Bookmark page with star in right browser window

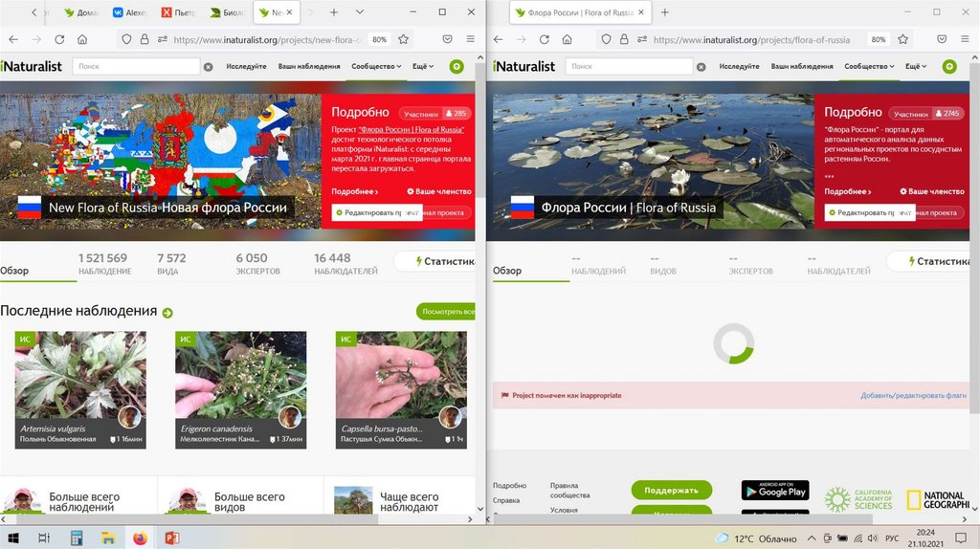[903, 39]
